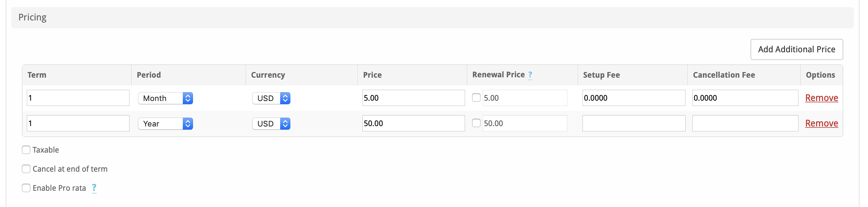Remove the yearly pricing row
868x207 pixels.
[821, 123]
